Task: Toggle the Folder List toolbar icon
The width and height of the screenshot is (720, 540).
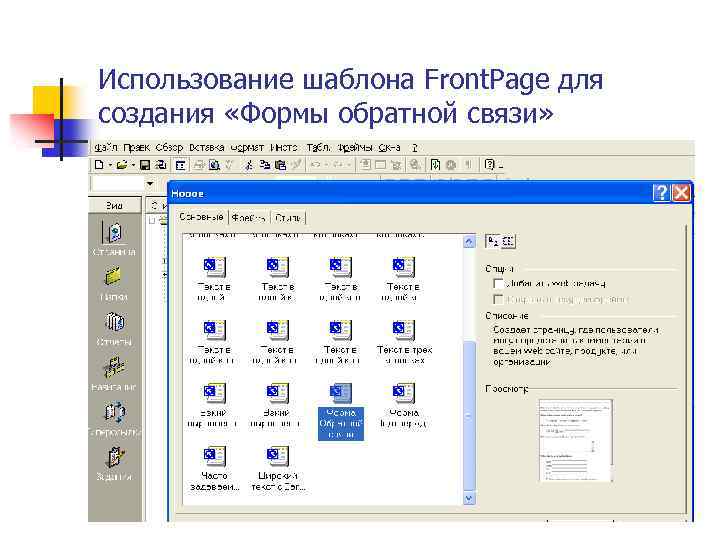Action: (x=180, y=165)
